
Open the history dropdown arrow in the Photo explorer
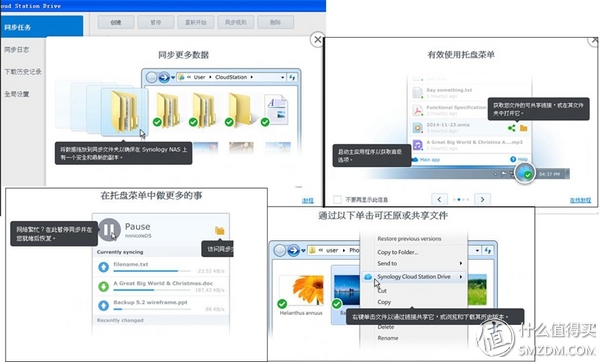[303, 251]
